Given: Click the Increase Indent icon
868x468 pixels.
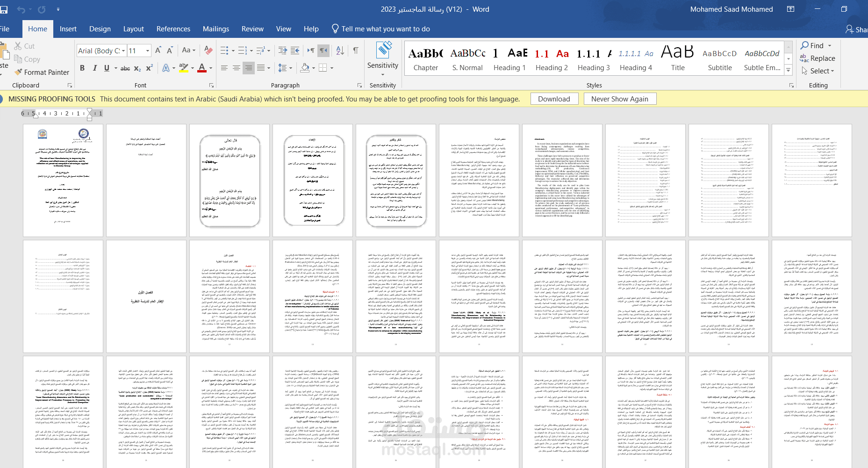Looking at the screenshot, I should (295, 50).
